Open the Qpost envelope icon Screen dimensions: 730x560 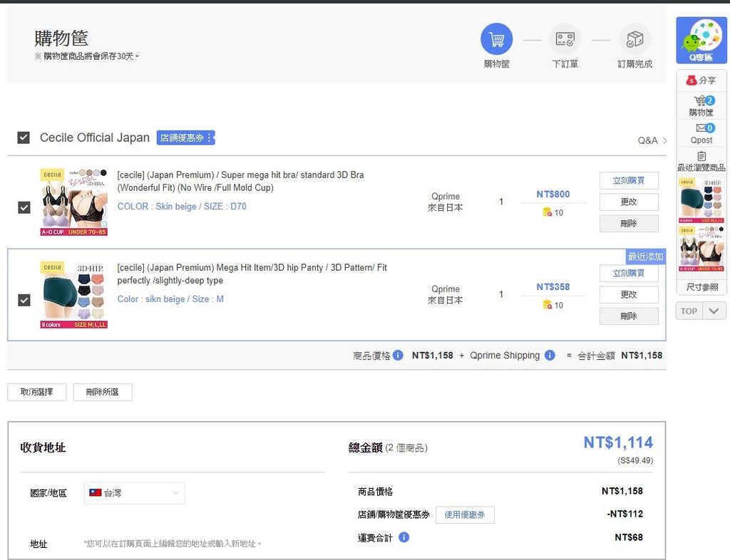(704, 128)
